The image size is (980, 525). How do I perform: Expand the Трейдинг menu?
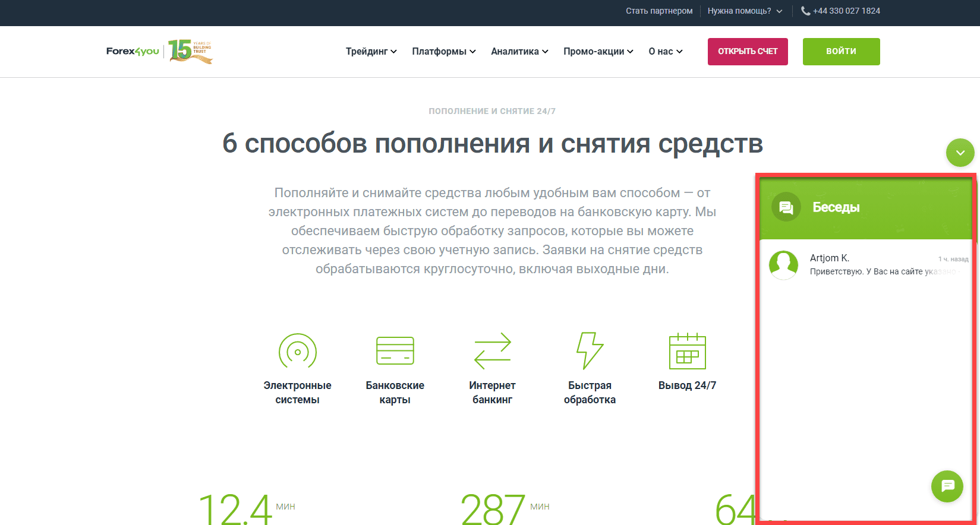tap(371, 52)
